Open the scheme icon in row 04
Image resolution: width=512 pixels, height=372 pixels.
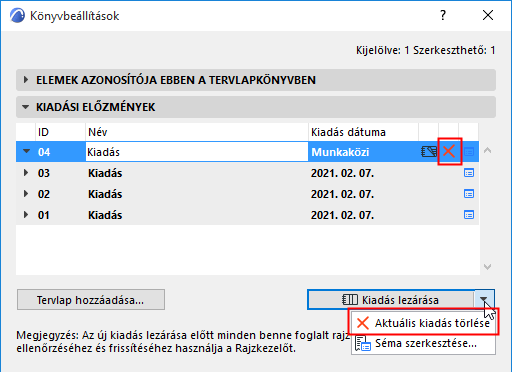[x=469, y=152]
